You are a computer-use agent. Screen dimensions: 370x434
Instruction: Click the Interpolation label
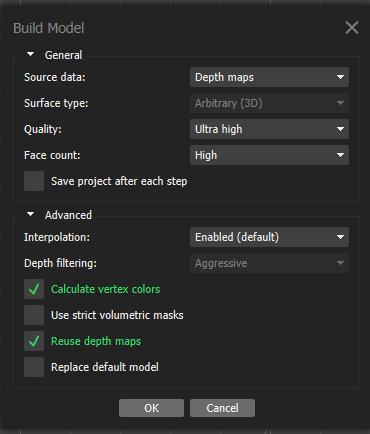tap(57, 237)
